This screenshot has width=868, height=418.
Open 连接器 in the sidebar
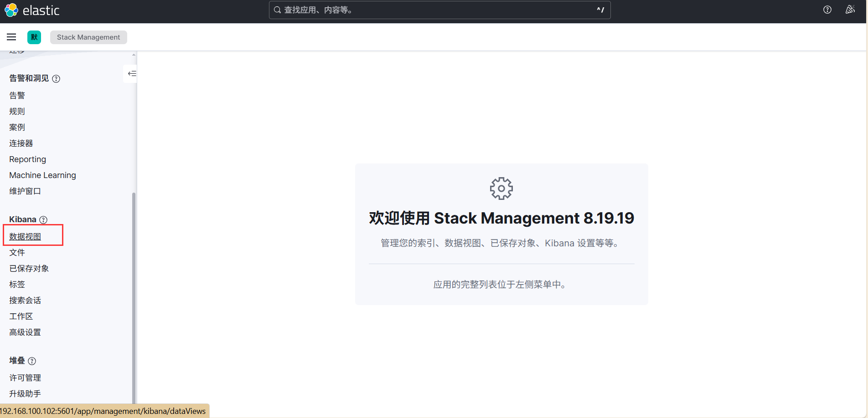coord(21,143)
